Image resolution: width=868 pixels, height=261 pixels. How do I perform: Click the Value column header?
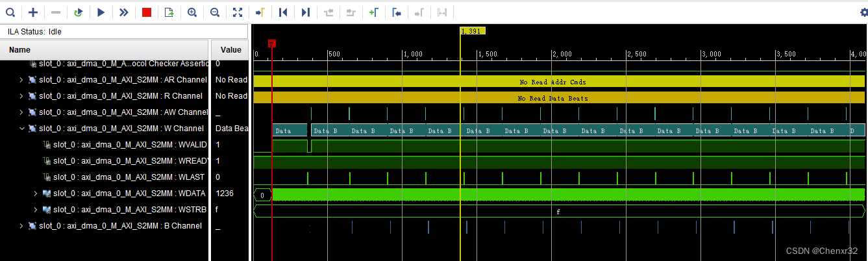(230, 50)
